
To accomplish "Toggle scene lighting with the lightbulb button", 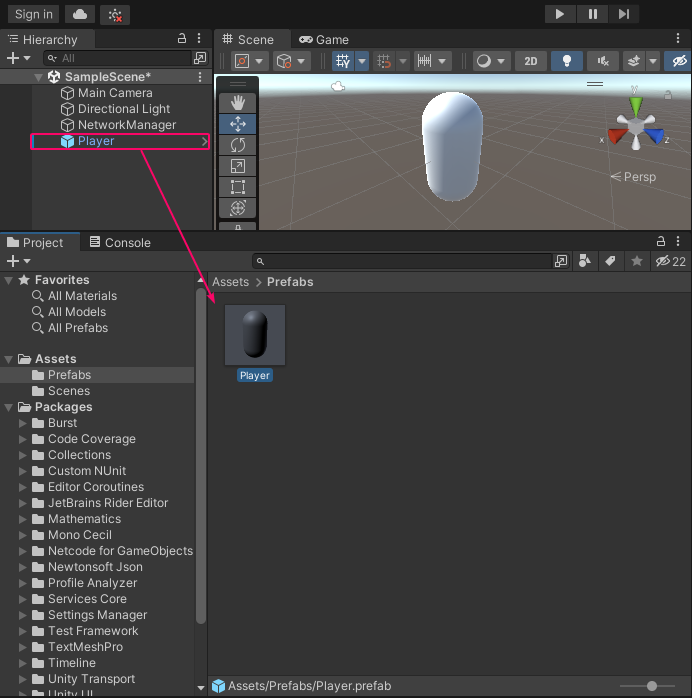I will pos(567,61).
